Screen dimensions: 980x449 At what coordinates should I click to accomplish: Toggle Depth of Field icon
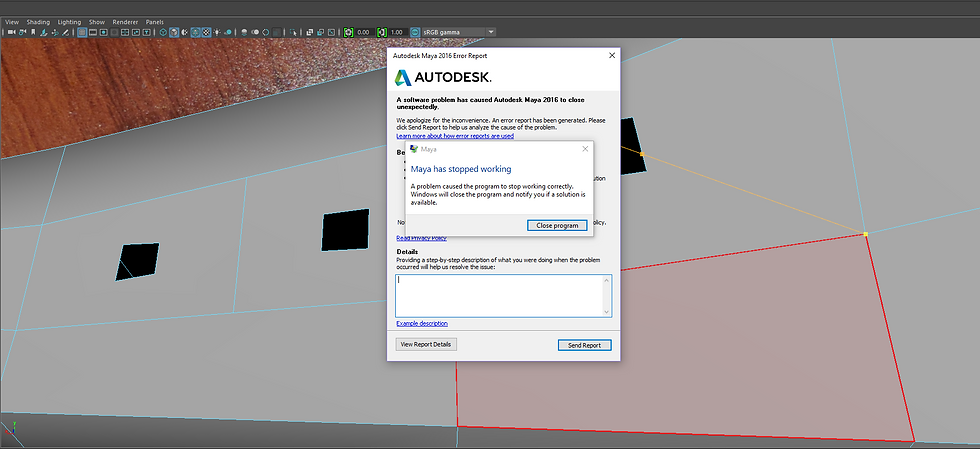pos(276,31)
